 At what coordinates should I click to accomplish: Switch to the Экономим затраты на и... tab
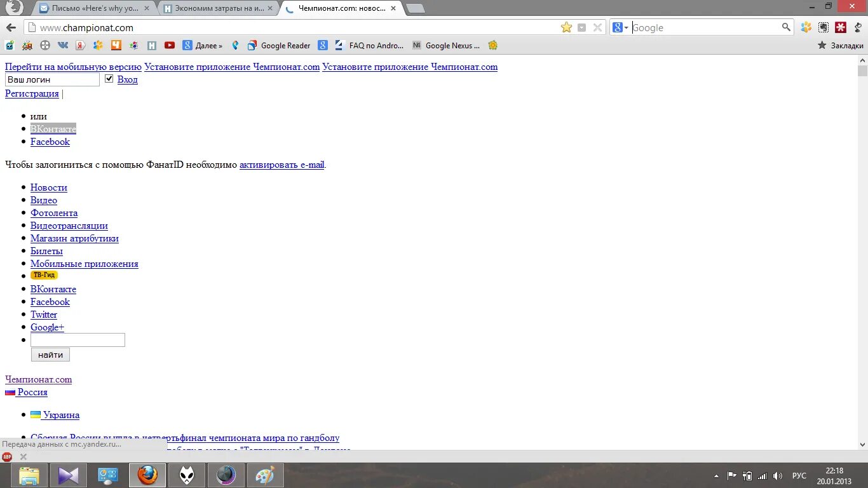pos(218,8)
